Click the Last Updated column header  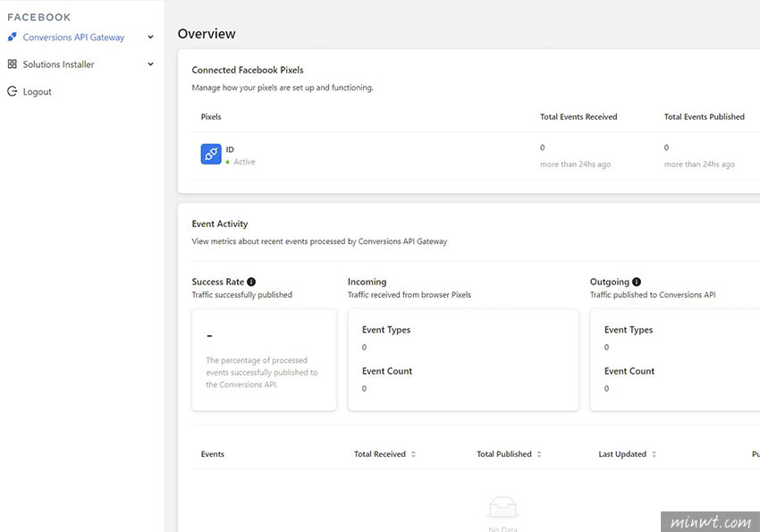tap(622, 454)
